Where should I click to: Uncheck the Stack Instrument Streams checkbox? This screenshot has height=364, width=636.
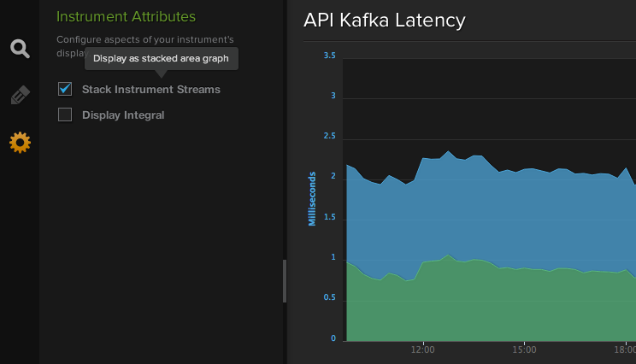[65, 89]
